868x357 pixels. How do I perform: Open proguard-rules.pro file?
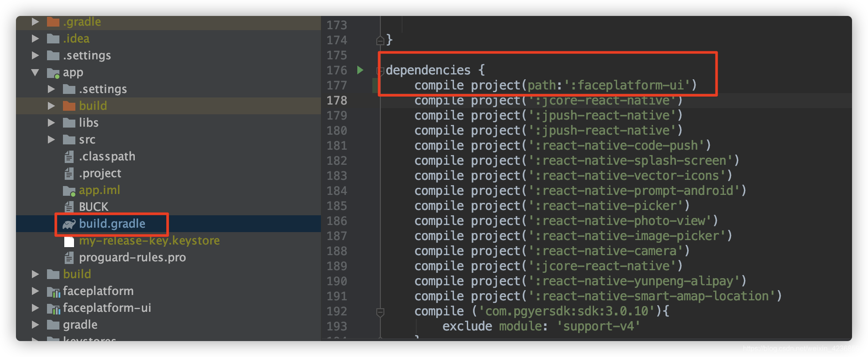[133, 258]
